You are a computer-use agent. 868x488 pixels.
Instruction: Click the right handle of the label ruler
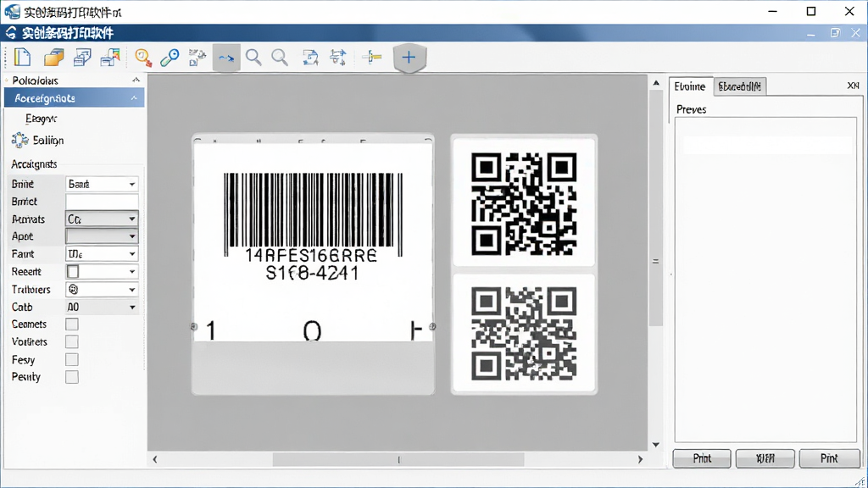(x=432, y=327)
